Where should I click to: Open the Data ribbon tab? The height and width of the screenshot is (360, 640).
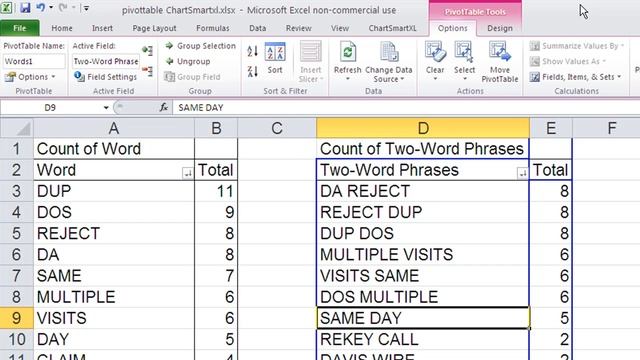[258, 28]
